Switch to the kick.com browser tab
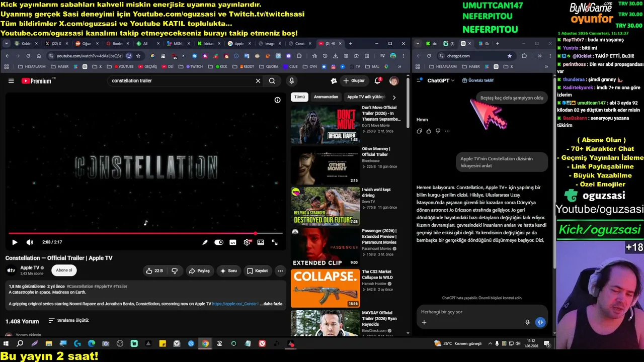This screenshot has width=644, height=362. [206, 44]
